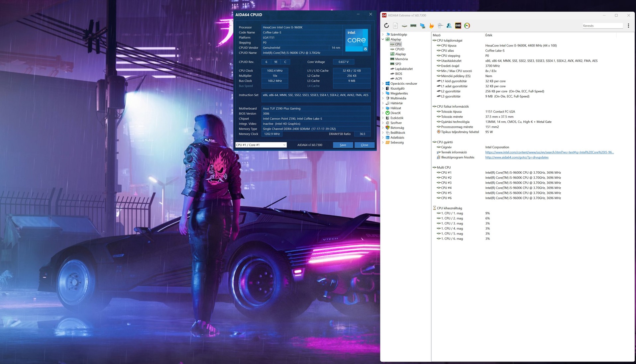Click the Processor name field in CPUID window
This screenshot has width=636, height=364.
point(302,27)
